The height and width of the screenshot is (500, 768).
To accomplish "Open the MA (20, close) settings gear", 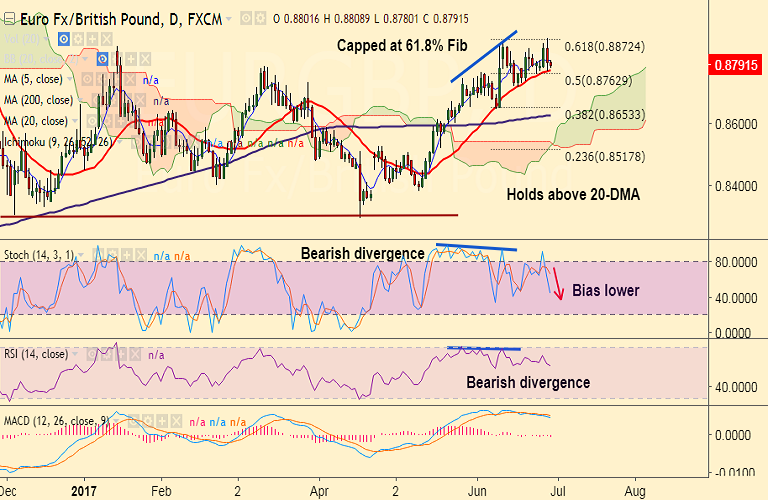I will (x=106, y=121).
